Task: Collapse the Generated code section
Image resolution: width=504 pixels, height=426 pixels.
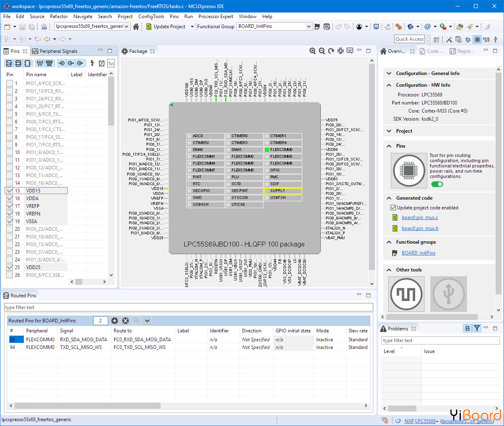Action: point(389,198)
